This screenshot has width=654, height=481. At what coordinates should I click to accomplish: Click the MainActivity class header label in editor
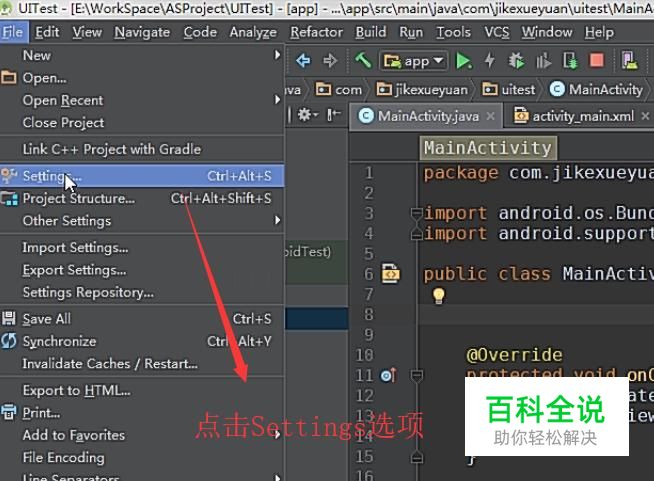point(488,148)
